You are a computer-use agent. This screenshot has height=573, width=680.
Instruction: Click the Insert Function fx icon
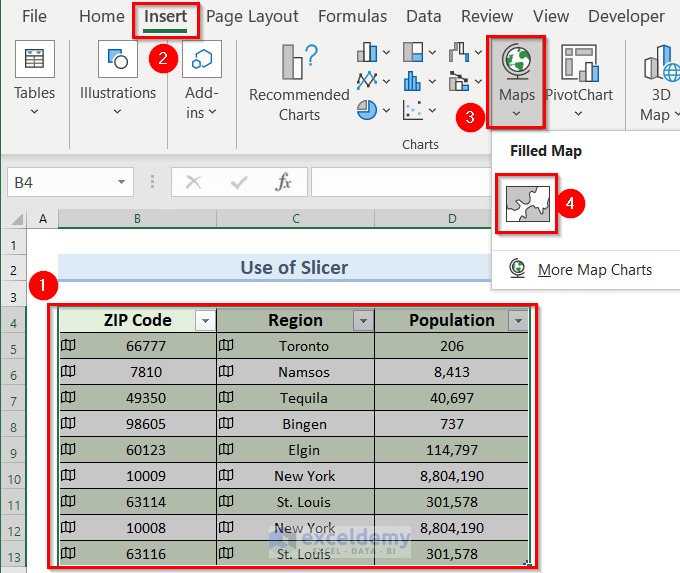(x=283, y=182)
